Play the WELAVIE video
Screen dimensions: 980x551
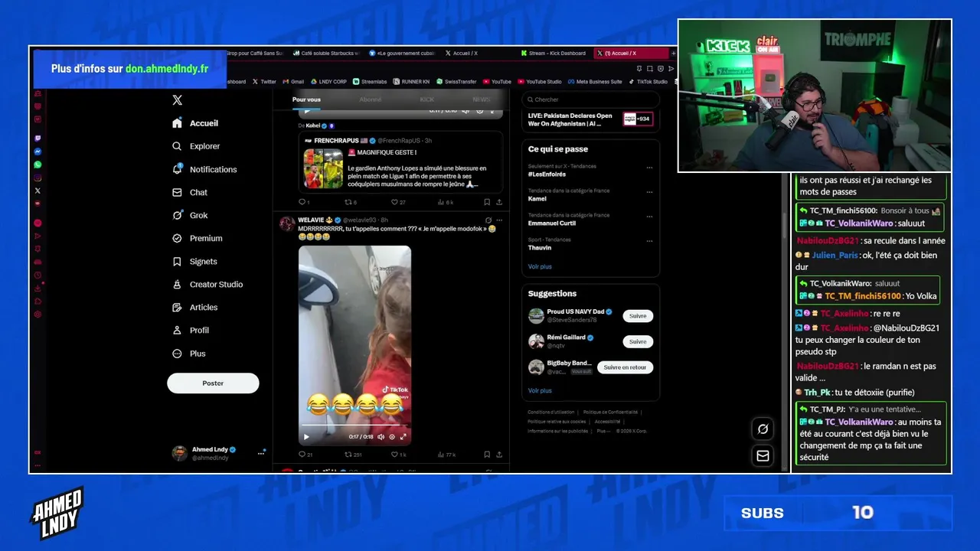point(306,437)
